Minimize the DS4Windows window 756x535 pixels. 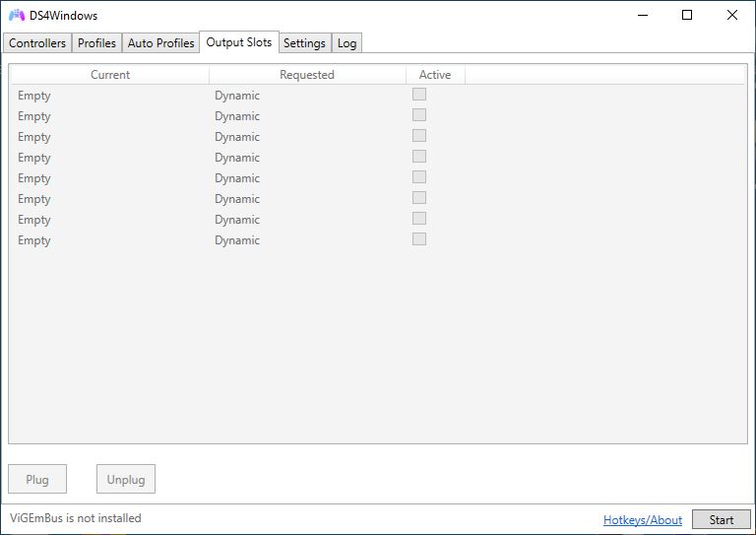coord(643,15)
